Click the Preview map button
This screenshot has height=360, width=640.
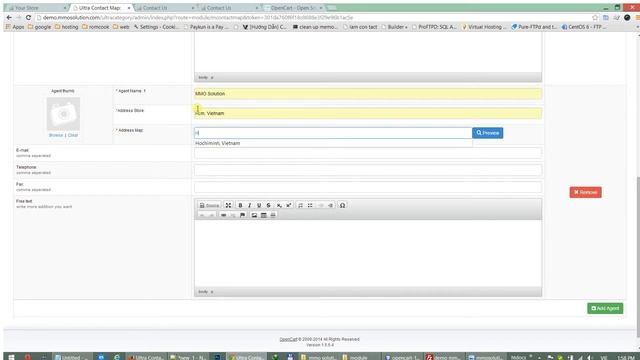487,133
